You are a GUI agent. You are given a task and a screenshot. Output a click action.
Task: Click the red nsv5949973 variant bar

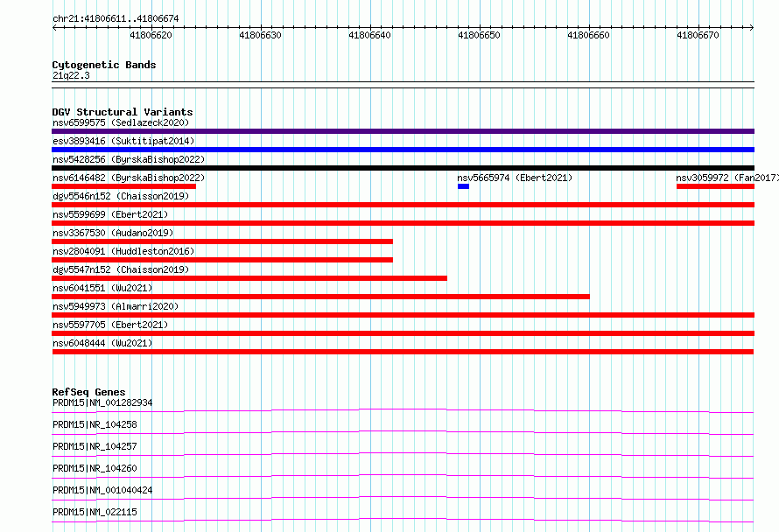[403, 315]
